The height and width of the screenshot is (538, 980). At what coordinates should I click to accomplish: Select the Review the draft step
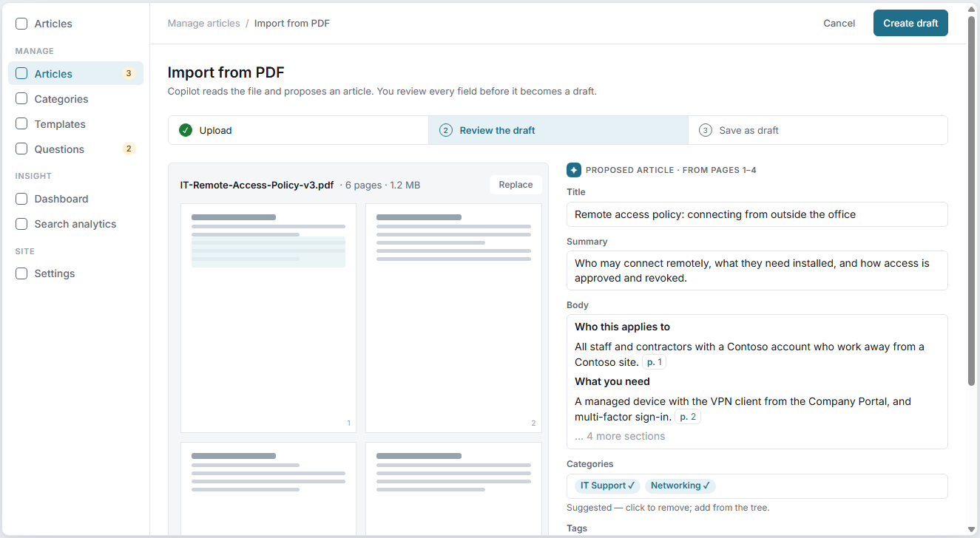pos(558,130)
